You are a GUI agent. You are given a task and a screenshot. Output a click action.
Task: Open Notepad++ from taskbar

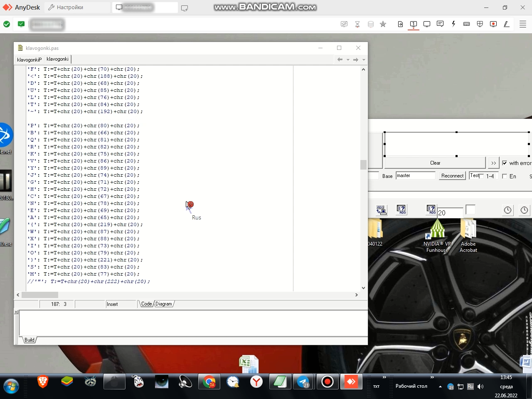tap(280, 382)
